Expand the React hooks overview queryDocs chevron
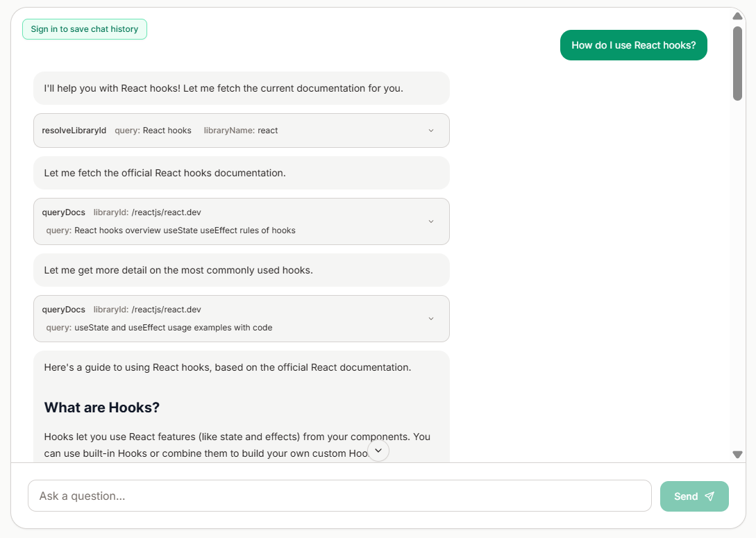 coord(431,221)
